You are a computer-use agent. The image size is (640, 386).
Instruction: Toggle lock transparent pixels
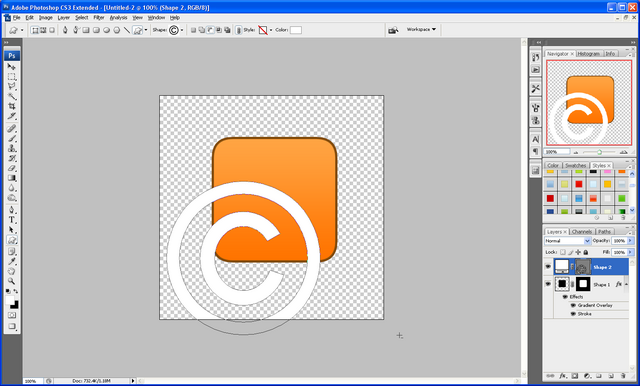tap(563, 252)
